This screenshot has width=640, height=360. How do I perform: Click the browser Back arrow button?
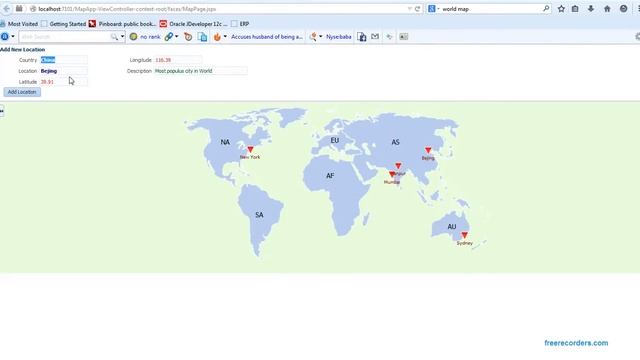pos(7,9)
